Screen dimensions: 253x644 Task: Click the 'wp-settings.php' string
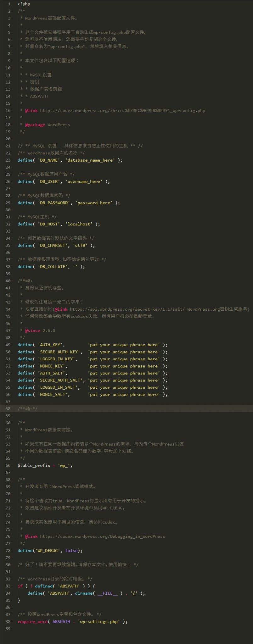[99, 621]
